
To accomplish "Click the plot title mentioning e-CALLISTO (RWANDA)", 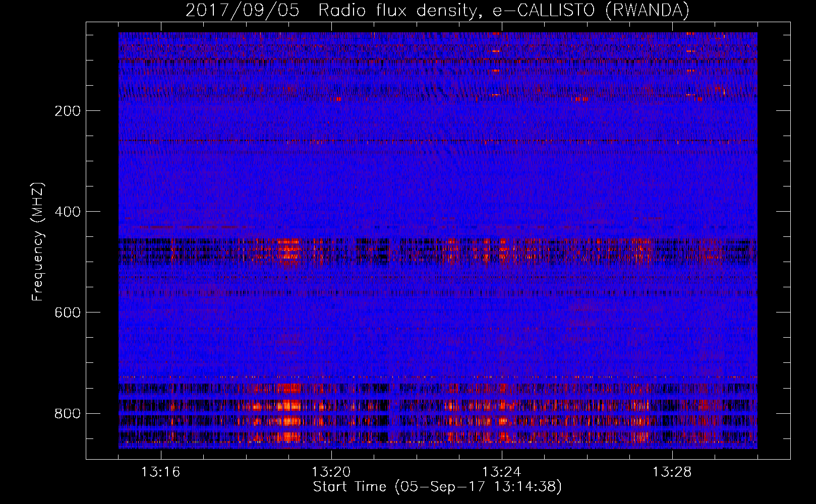I will pyautogui.click(x=437, y=11).
